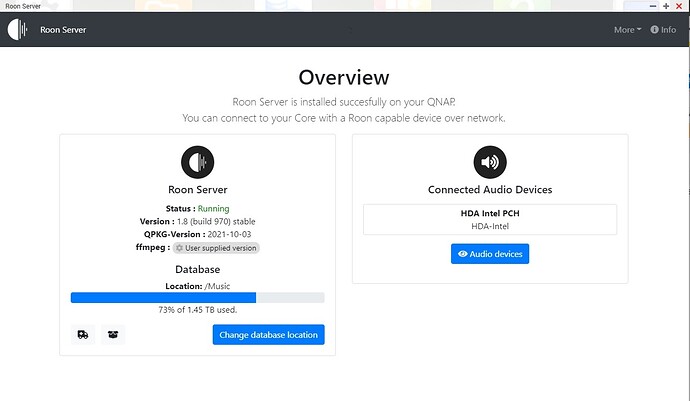Open the Roon Server home link
Screen dimensions: 690x401
pos(63,30)
